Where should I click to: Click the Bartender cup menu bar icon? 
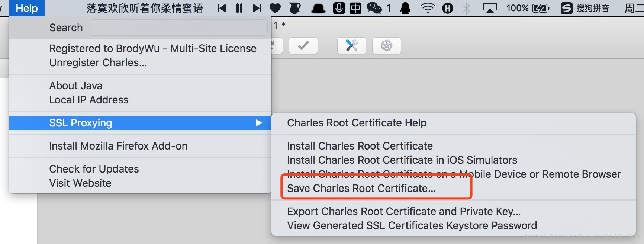pyautogui.click(x=295, y=8)
